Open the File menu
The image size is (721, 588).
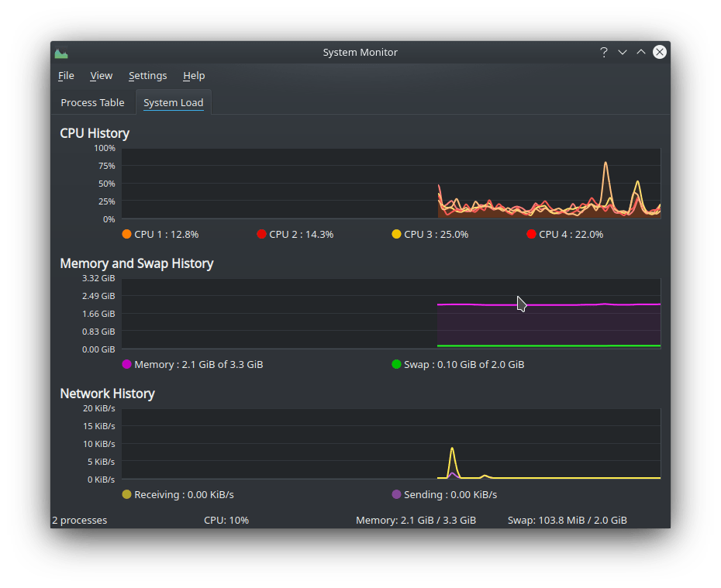coord(66,76)
